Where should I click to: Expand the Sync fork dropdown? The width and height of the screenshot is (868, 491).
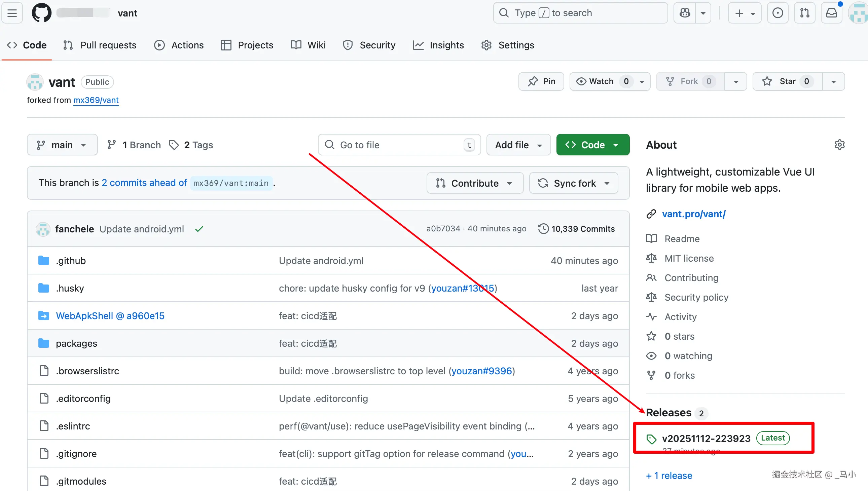click(x=574, y=183)
